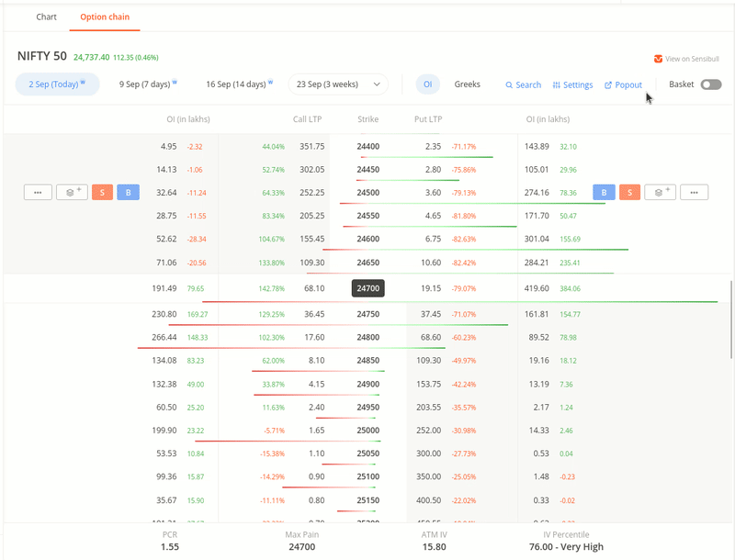The image size is (735, 560).
Task: Click the Search button
Action: coord(523,85)
